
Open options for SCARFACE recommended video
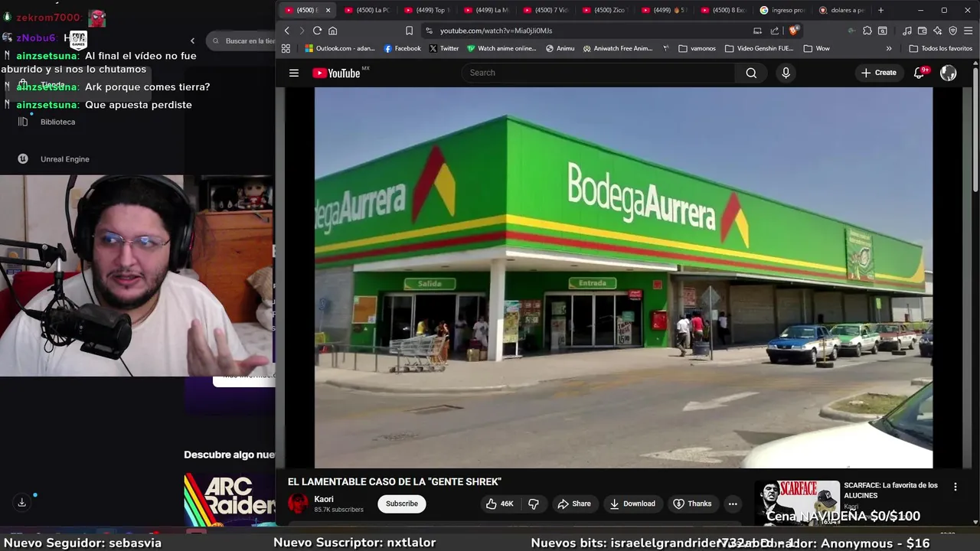955,487
